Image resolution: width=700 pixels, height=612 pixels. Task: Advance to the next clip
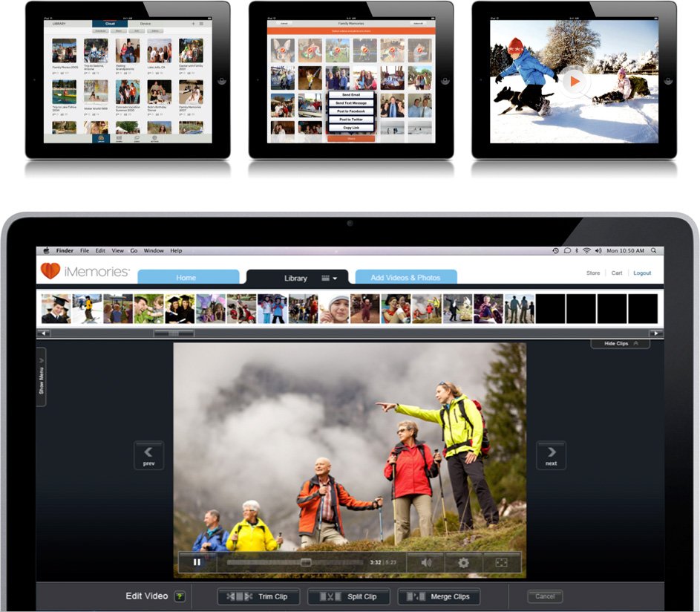click(551, 455)
